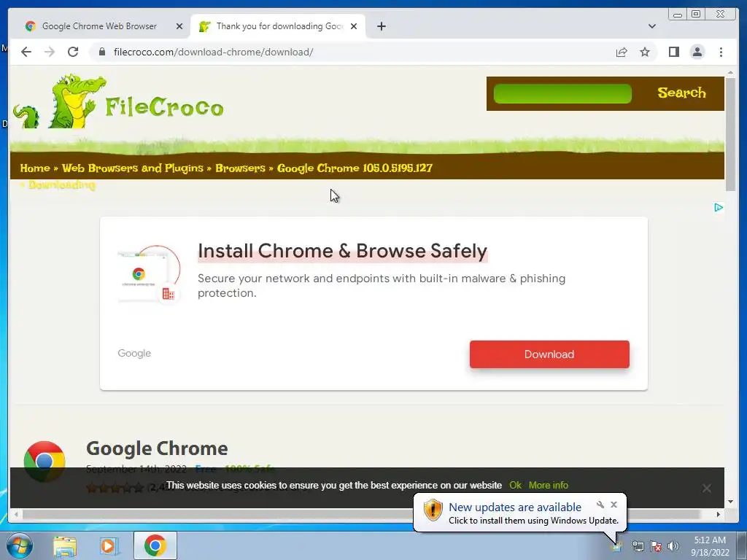
Task: View site security lock info
Action: pyautogui.click(x=102, y=52)
